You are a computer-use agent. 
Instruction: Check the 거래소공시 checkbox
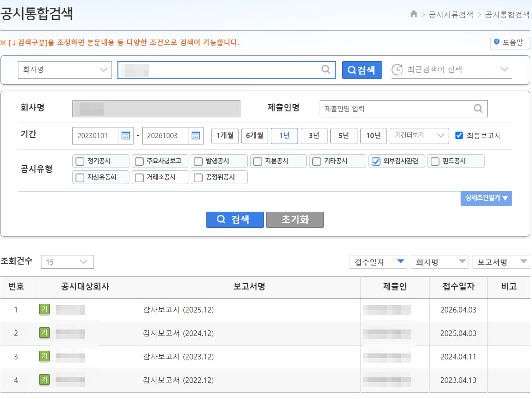(x=139, y=178)
